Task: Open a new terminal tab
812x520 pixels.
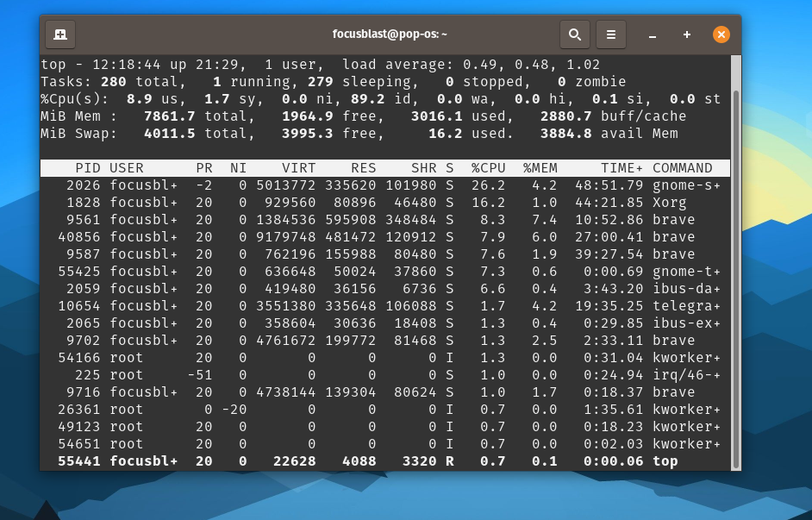Action: pos(60,34)
